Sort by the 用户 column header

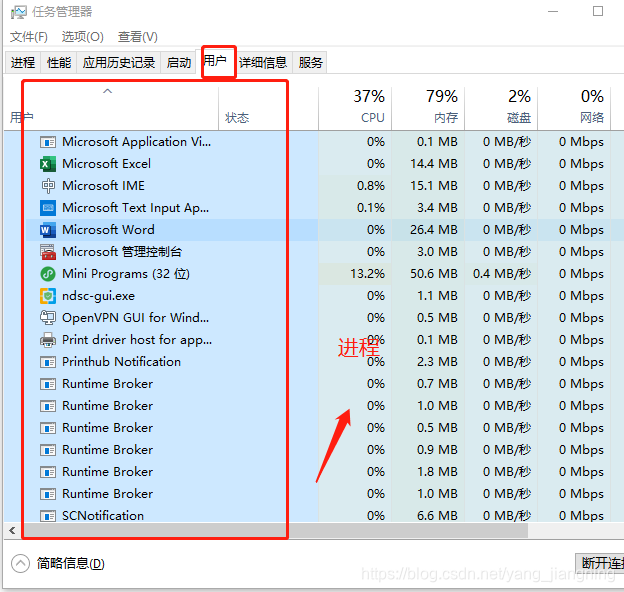click(111, 109)
